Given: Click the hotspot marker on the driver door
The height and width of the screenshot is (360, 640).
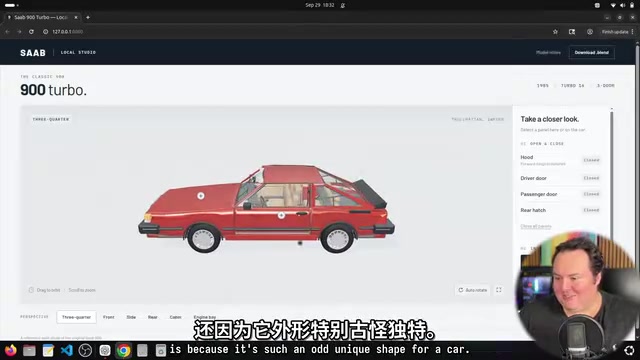Looking at the screenshot, I should tap(281, 215).
